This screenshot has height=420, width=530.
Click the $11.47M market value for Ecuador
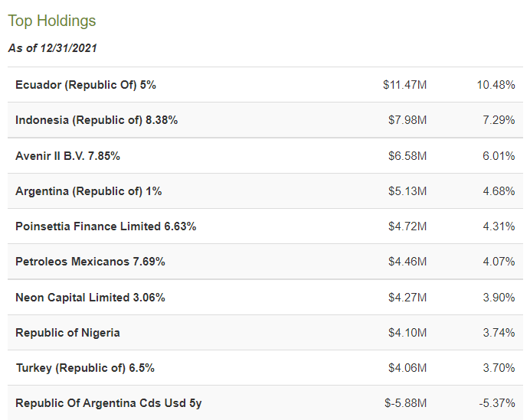pyautogui.click(x=404, y=85)
